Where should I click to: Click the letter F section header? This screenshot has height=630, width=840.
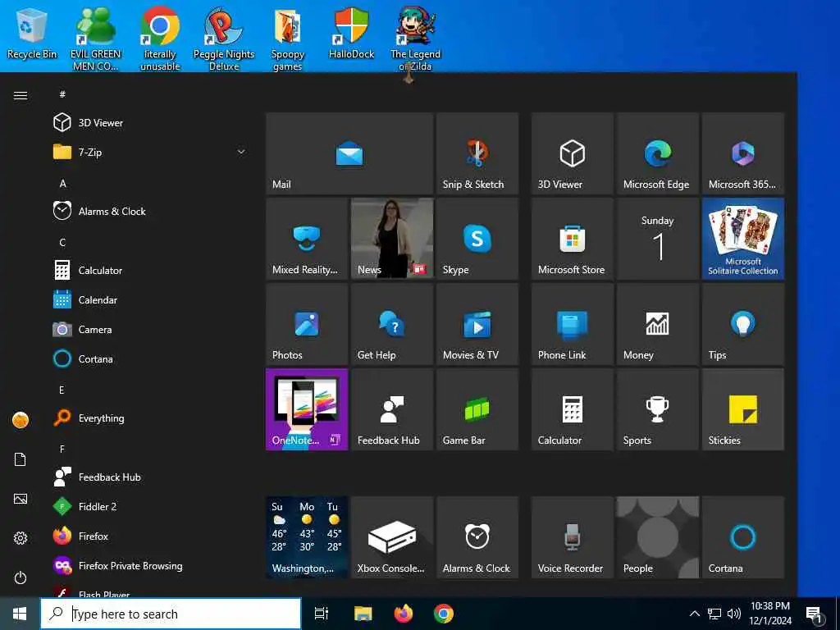(x=62, y=449)
